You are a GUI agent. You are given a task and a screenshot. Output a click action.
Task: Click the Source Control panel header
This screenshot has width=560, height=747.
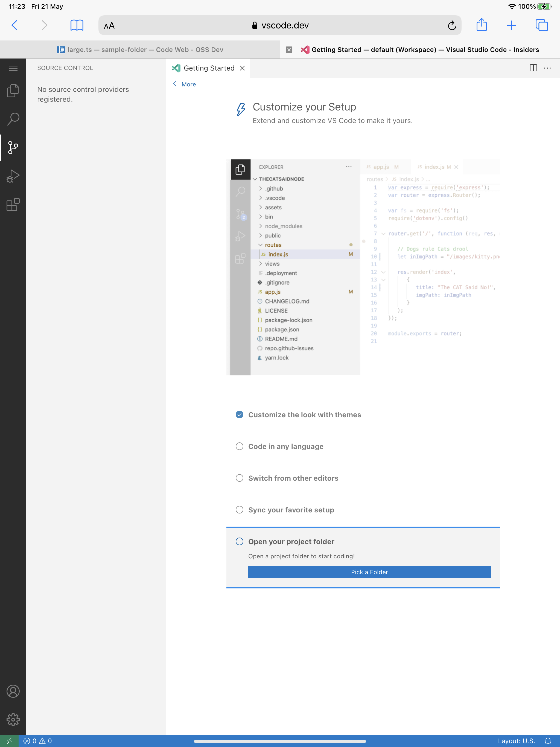pos(65,68)
